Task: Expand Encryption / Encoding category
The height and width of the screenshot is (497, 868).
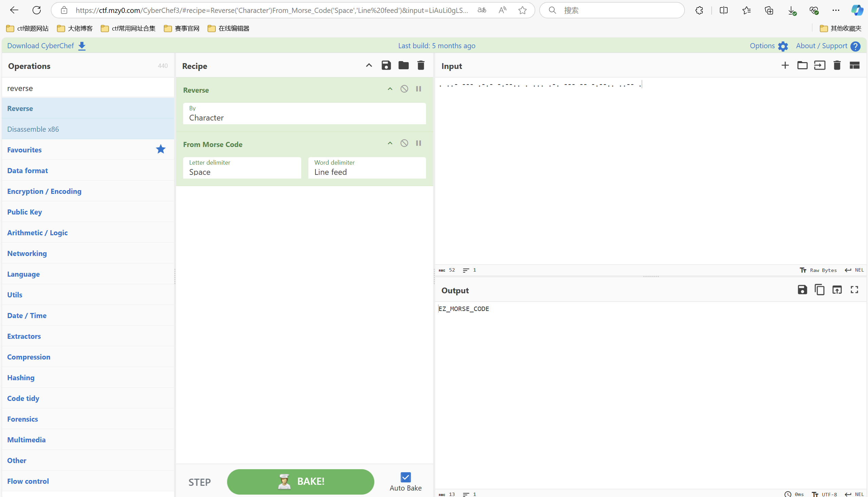Action: coord(88,191)
